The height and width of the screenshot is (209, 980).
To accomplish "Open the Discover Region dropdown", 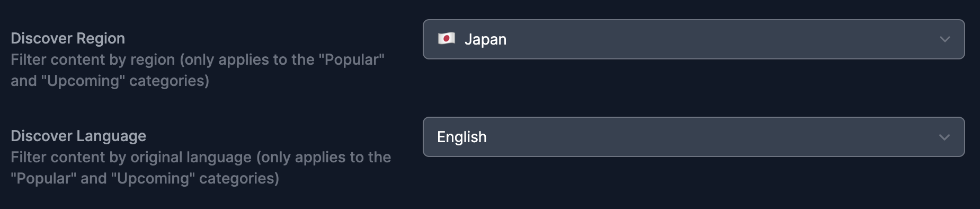I will coord(693,39).
